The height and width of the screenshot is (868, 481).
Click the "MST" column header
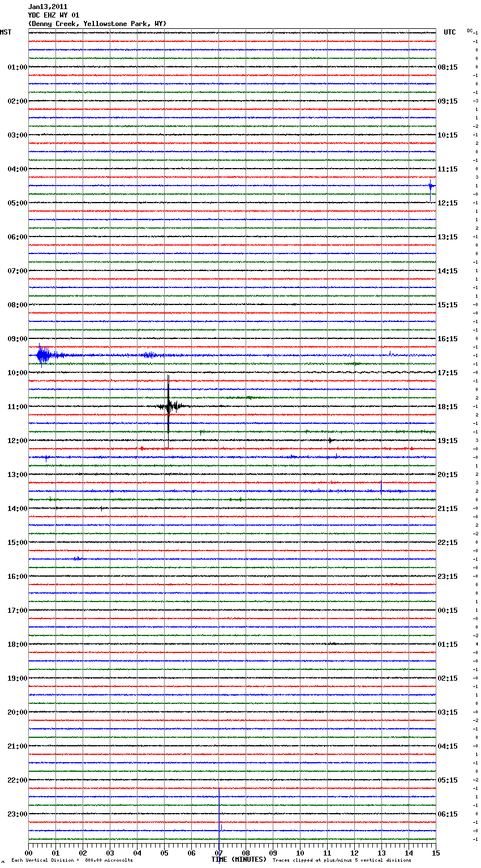6,32
